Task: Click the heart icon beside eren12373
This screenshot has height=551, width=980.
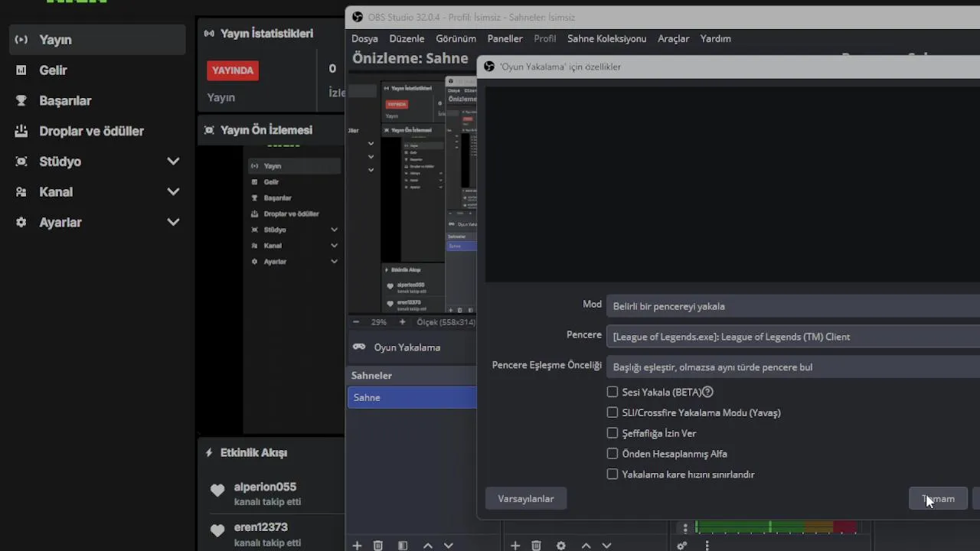Action: [217, 530]
